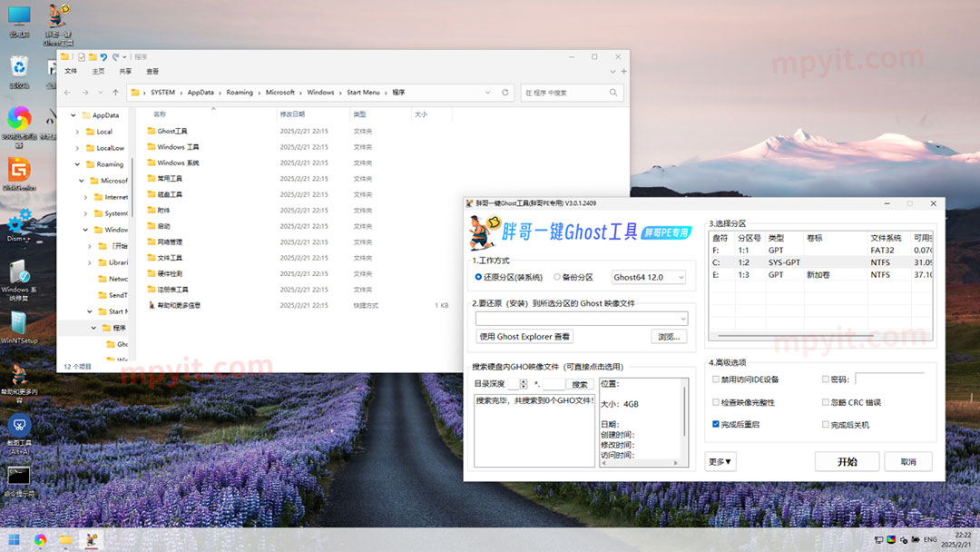980x552 pixels.
Task: Open the 主页 ribbon tab
Action: point(98,71)
